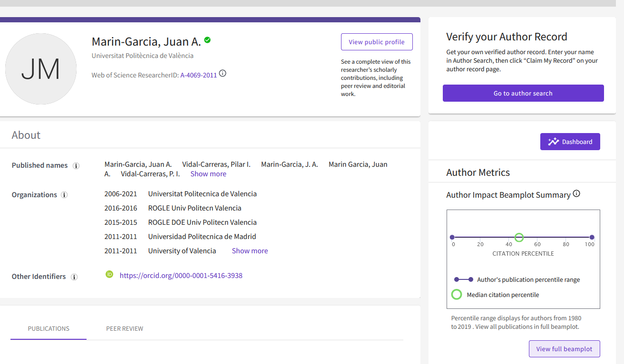
Task: Click info icon beside Web of Science ResearcherID
Action: point(223,74)
